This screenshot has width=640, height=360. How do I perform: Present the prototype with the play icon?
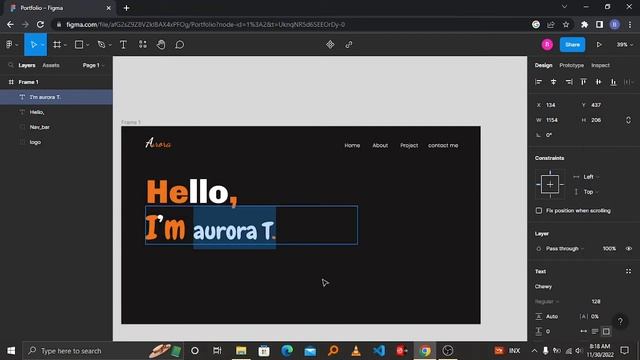pyautogui.click(x=599, y=44)
